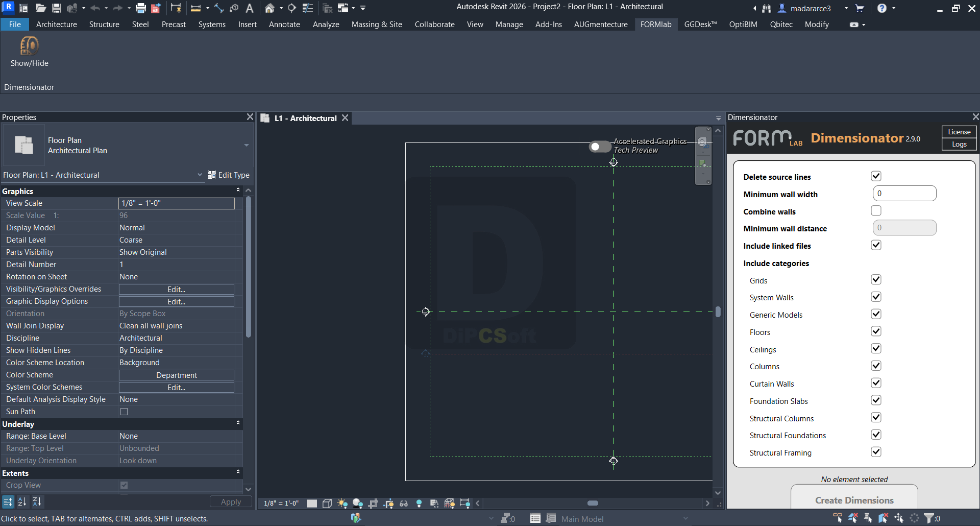Switch to the Modify ribbon tab
Screen dimensions: 980x526
click(x=817, y=25)
